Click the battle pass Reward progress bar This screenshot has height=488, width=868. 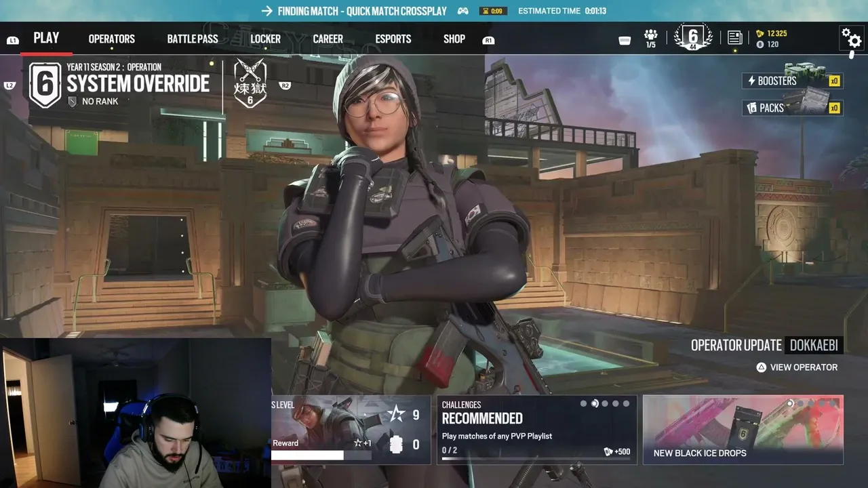point(321,455)
